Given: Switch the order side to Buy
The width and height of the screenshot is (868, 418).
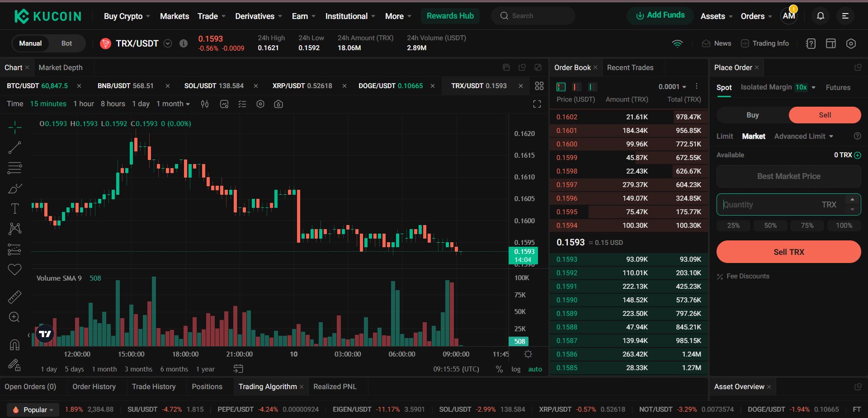Looking at the screenshot, I should tap(752, 115).
